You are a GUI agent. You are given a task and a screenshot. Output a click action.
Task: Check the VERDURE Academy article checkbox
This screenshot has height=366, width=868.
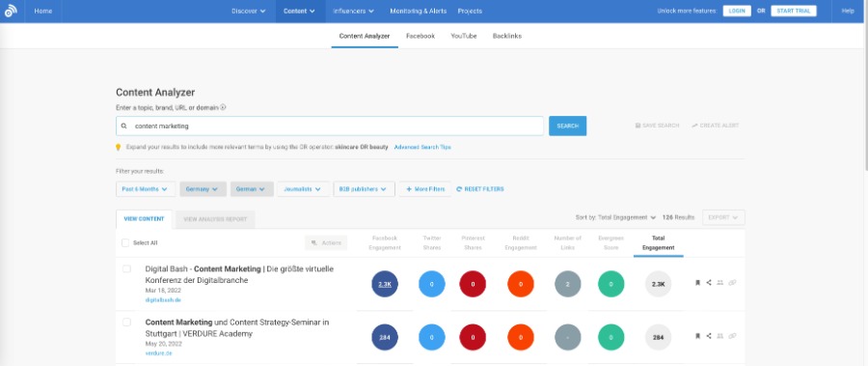126,323
